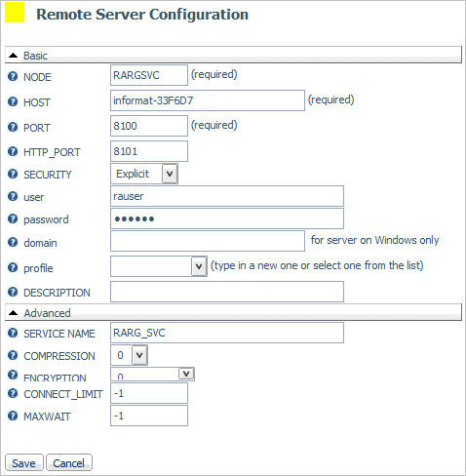Click the help icon beside HOST
The image size is (466, 476).
coord(13,102)
